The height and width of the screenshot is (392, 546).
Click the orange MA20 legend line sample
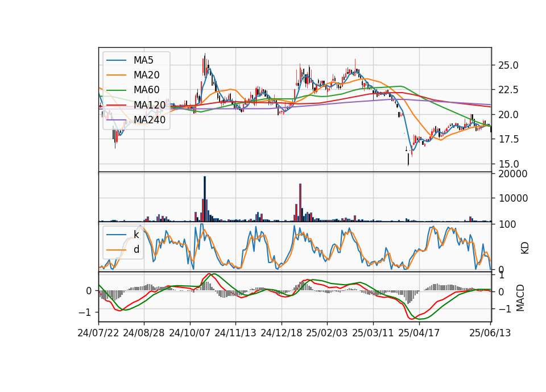[x=116, y=75]
